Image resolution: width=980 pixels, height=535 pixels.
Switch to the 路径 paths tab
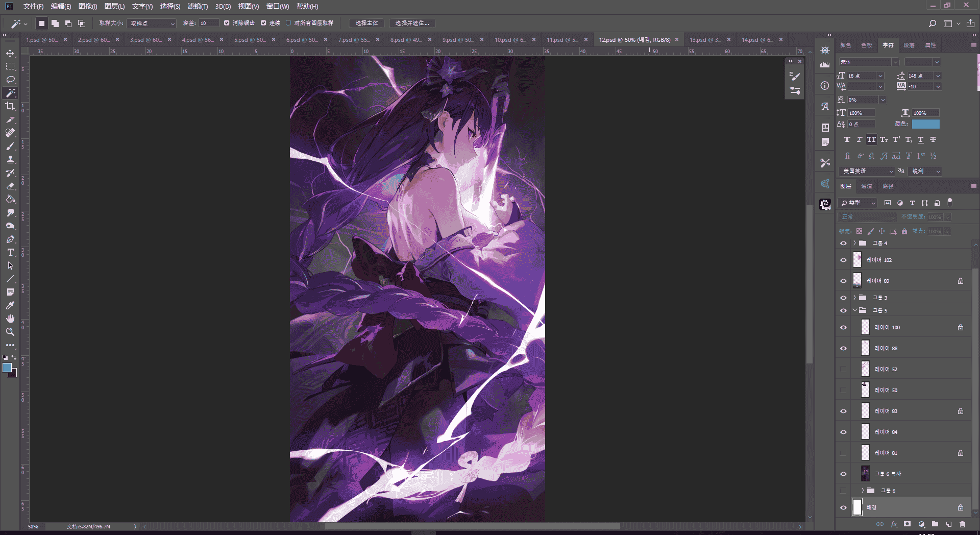coord(888,186)
